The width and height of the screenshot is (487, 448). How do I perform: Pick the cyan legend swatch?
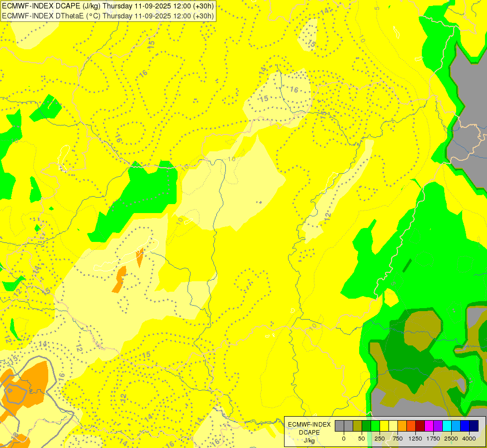coord(447,426)
